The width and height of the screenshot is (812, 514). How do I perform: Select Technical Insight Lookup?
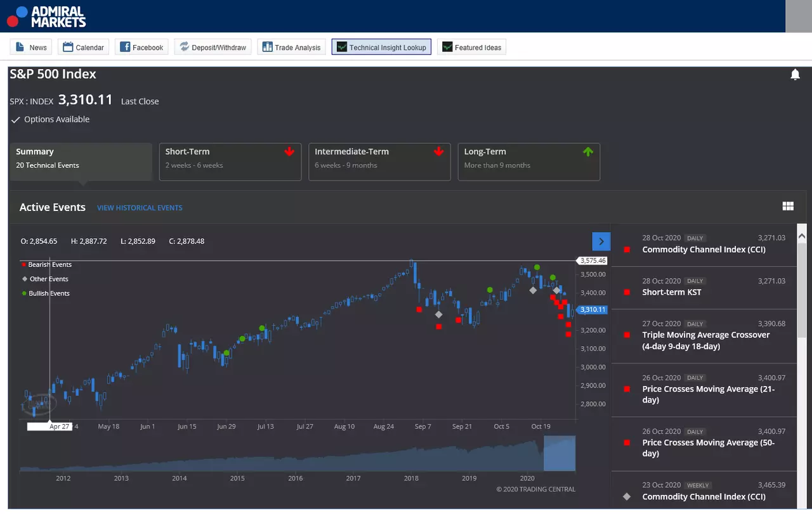(381, 47)
